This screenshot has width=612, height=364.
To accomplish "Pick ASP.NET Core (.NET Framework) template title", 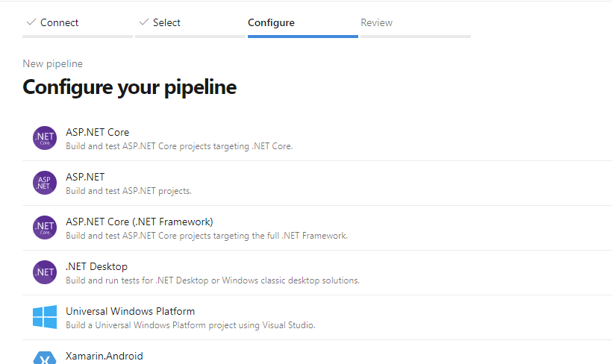I will click(140, 222).
